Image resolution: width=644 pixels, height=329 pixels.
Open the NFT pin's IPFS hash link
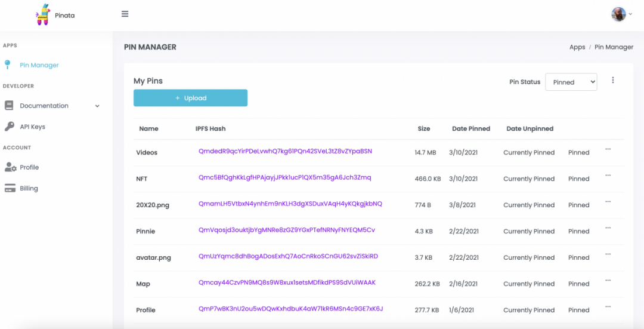(x=284, y=177)
